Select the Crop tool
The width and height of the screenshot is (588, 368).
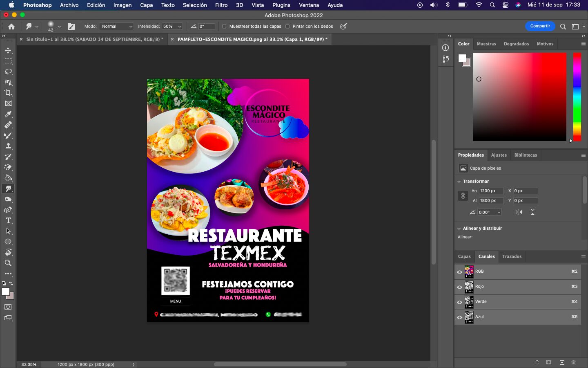click(8, 93)
